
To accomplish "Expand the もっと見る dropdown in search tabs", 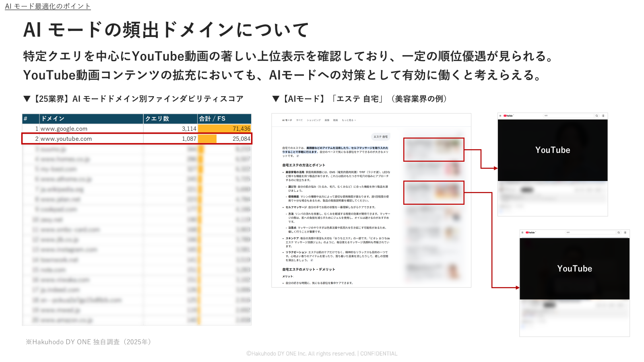I will coord(349,120).
